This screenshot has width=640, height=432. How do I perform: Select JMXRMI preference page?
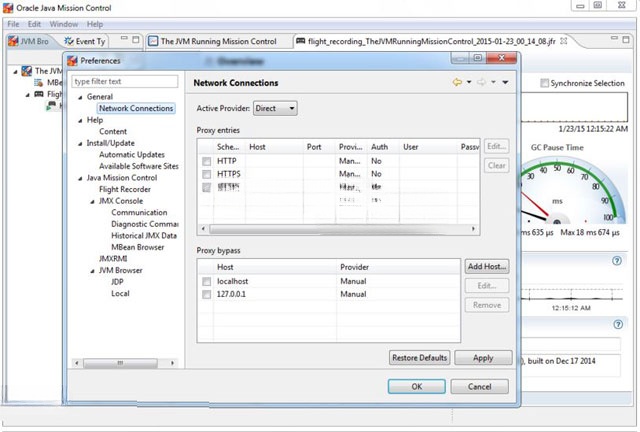click(x=113, y=258)
